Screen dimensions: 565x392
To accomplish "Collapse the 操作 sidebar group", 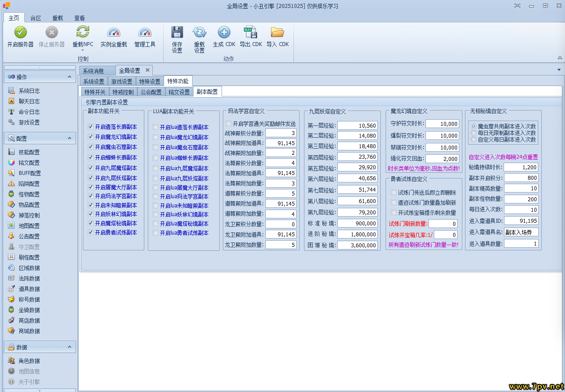I will [69, 77].
